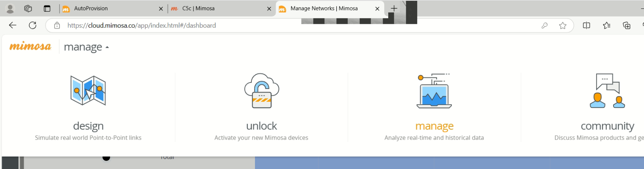The image size is (644, 169).
Task: Open the unlock cloud padlock icon
Action: pos(262,91)
